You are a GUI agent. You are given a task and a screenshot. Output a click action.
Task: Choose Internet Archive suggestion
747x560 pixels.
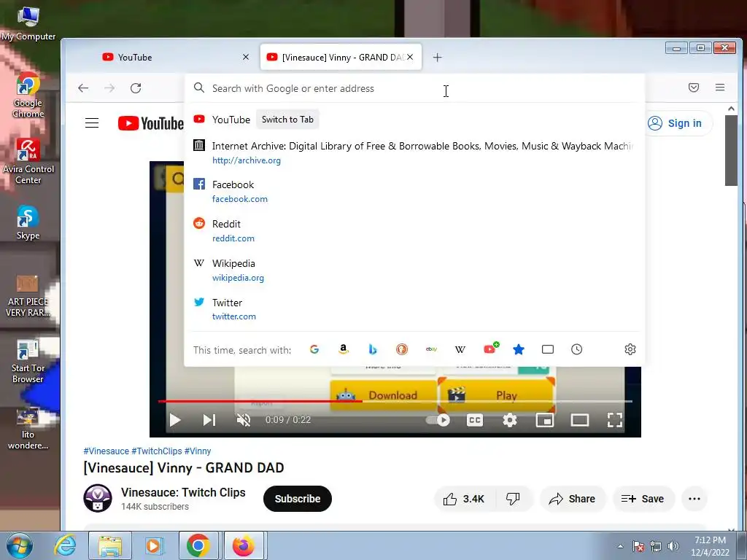click(414, 152)
